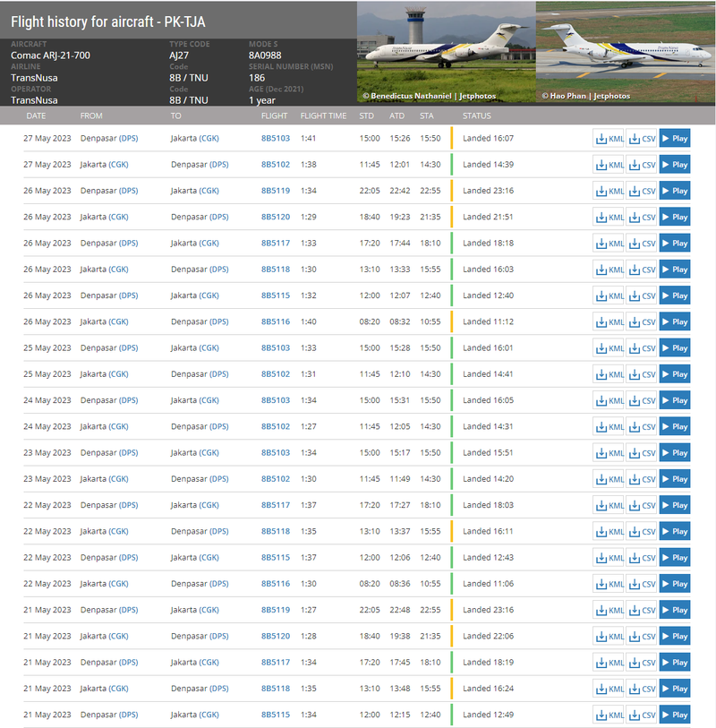
Task: Select Mode S value '8A0988'
Action: [265, 56]
